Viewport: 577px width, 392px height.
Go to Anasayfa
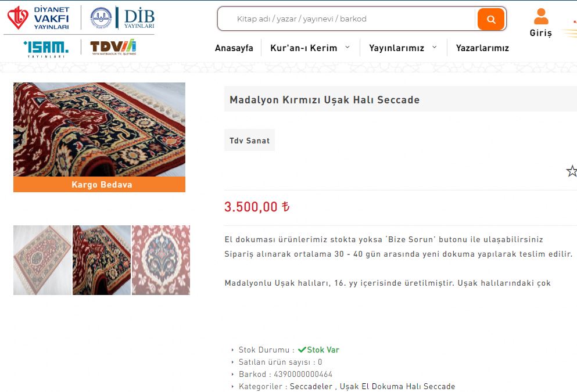pos(234,48)
